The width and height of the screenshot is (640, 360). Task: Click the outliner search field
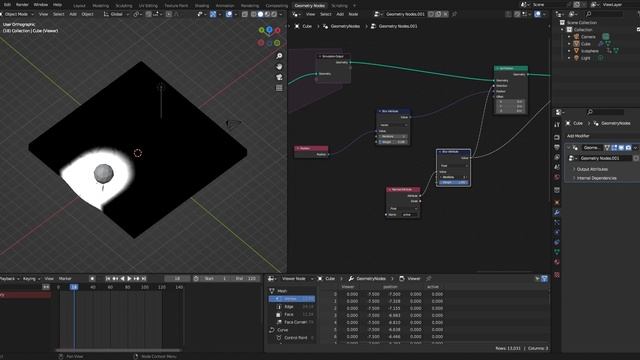604,14
